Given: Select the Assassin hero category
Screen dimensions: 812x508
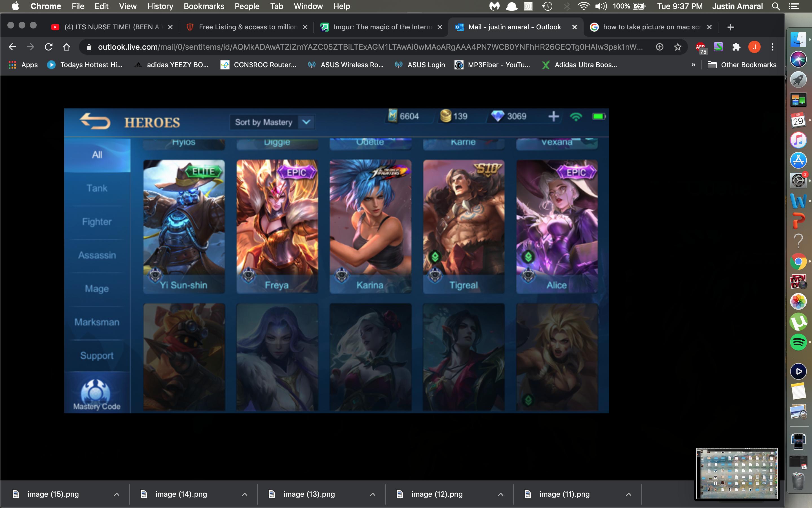Looking at the screenshot, I should (97, 255).
